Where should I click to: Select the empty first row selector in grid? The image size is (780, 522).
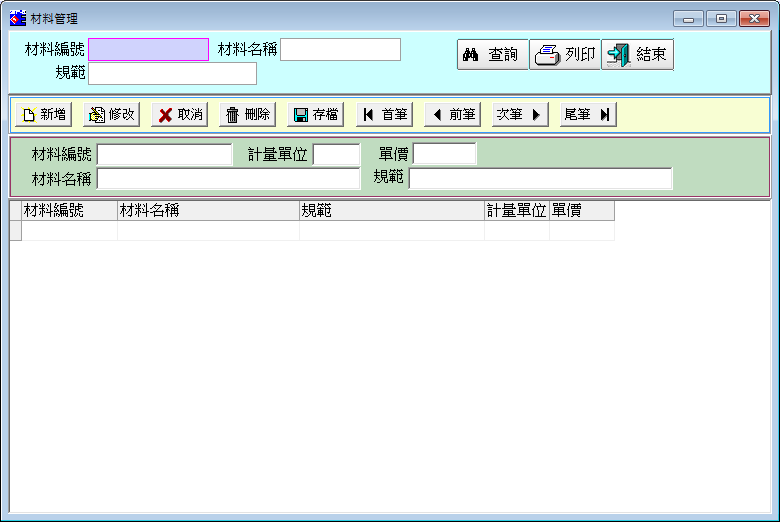[15, 231]
